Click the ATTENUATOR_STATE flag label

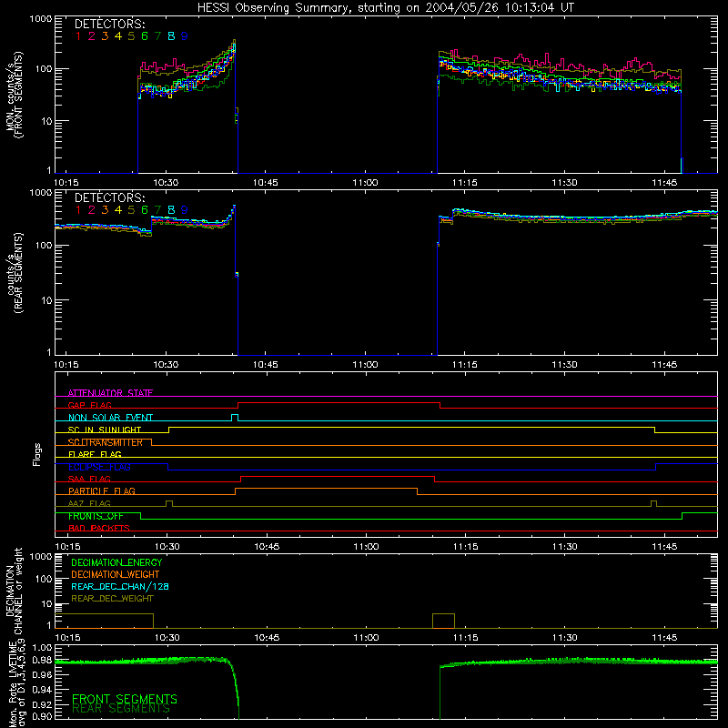(x=110, y=393)
